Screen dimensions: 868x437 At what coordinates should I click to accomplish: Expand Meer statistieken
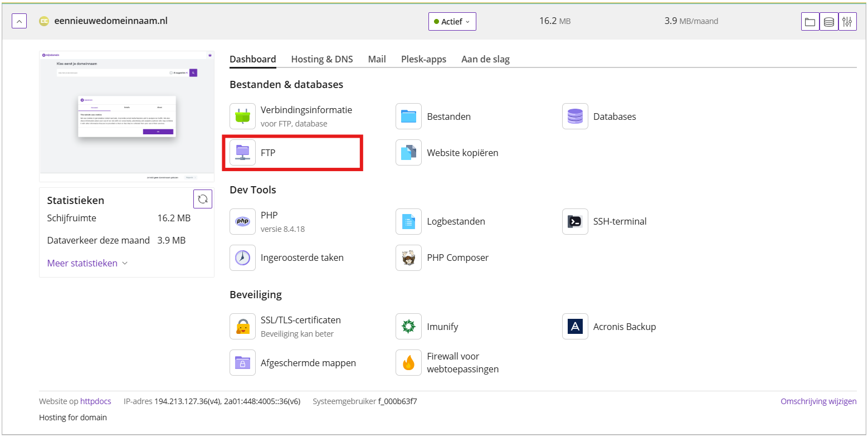coord(87,263)
